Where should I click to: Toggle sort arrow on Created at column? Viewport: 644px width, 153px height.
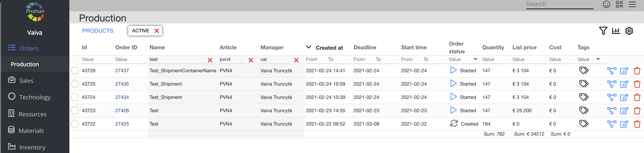[308, 47]
